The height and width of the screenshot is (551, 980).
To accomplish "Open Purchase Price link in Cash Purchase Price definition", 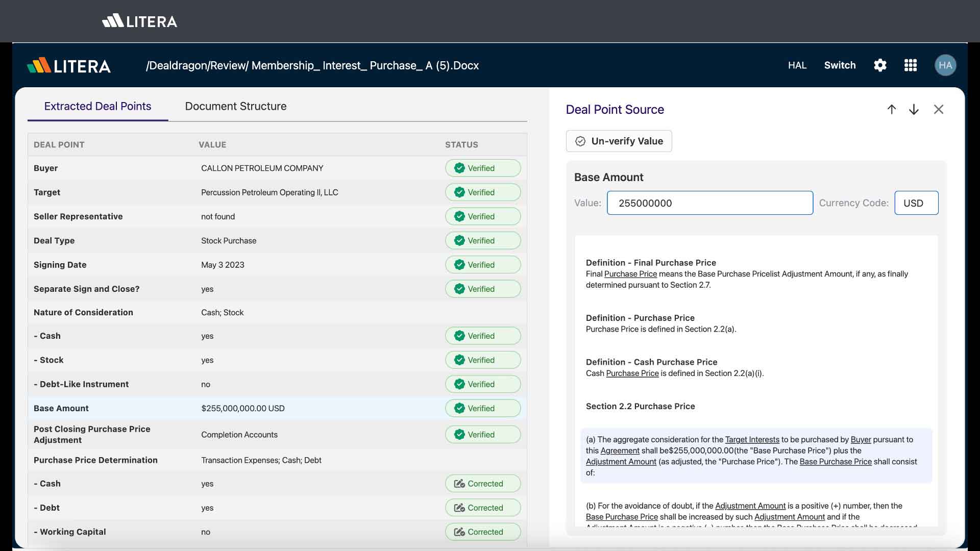I will point(632,373).
